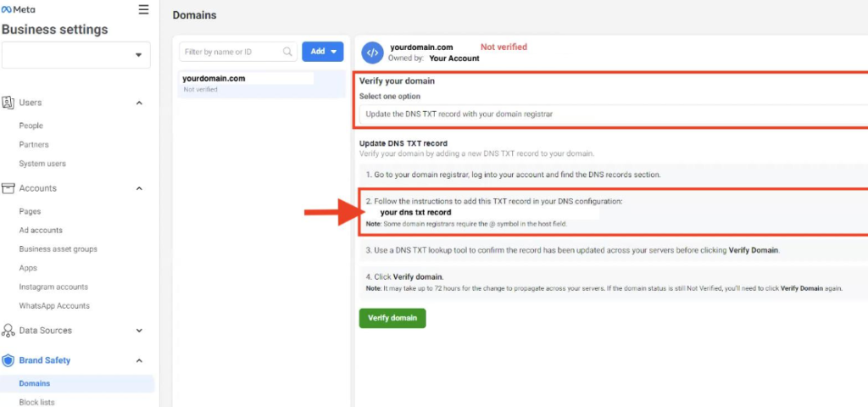868x407 pixels.
Task: Click the Domains page heading
Action: (x=194, y=15)
